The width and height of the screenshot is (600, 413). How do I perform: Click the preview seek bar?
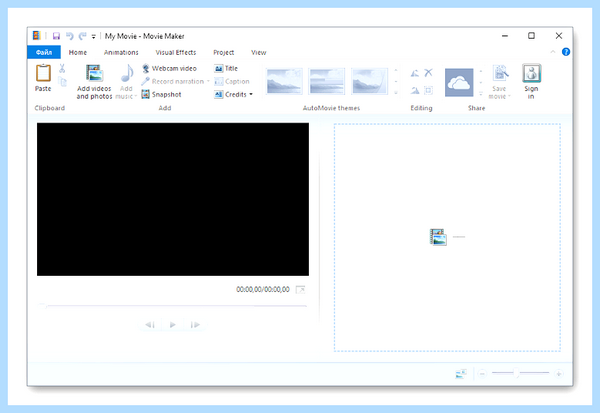point(173,306)
